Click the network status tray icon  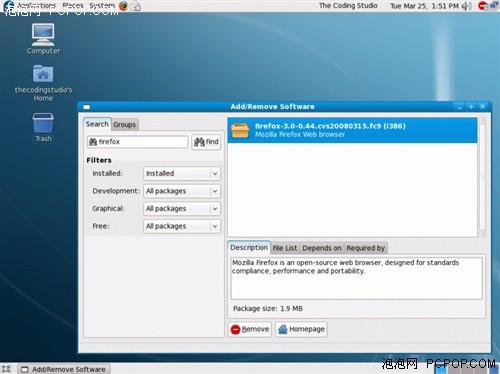point(494,6)
